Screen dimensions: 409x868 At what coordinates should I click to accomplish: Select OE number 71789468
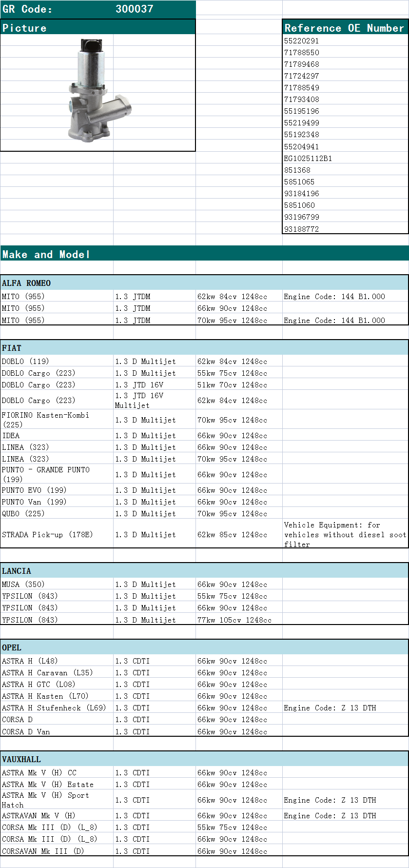coord(345,64)
